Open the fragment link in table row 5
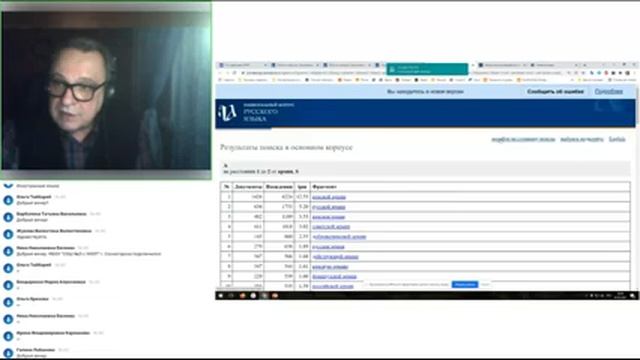Viewport: 640px width, 360px height. click(x=339, y=237)
